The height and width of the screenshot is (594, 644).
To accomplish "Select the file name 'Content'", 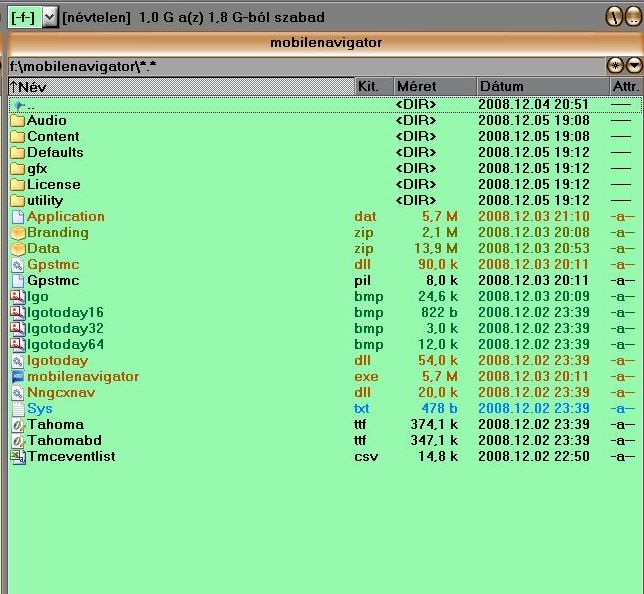I will coord(53,136).
